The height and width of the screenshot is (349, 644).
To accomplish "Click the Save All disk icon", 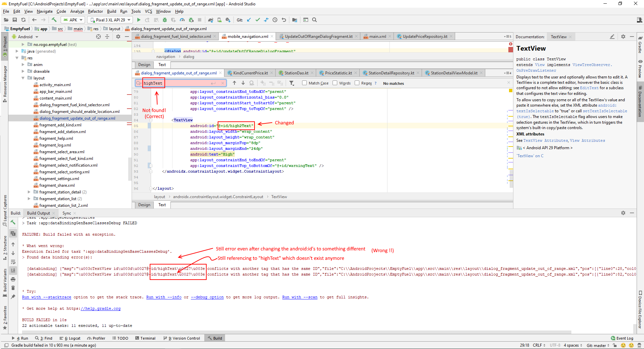I will tap(15, 20).
